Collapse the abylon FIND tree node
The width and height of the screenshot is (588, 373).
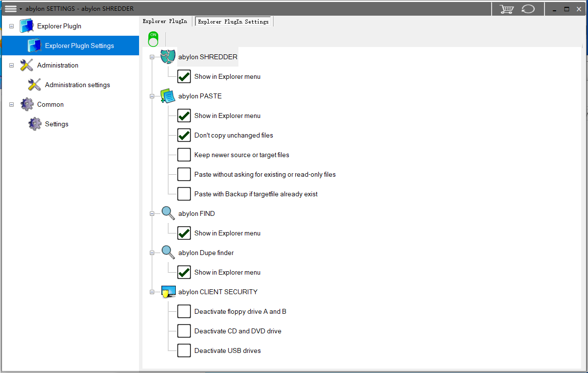coord(152,213)
